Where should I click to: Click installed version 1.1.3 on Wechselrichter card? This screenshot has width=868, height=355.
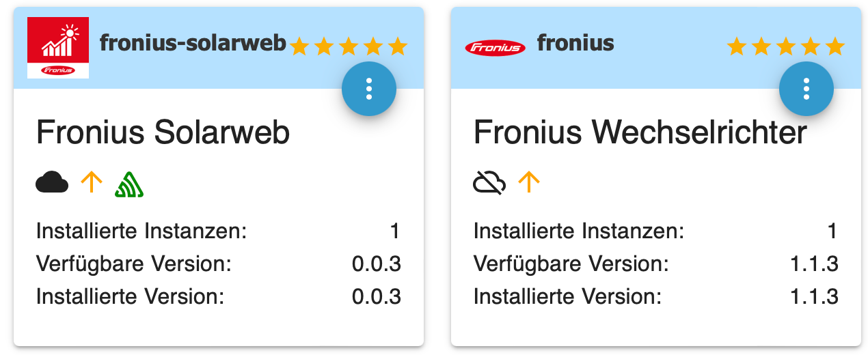click(814, 297)
